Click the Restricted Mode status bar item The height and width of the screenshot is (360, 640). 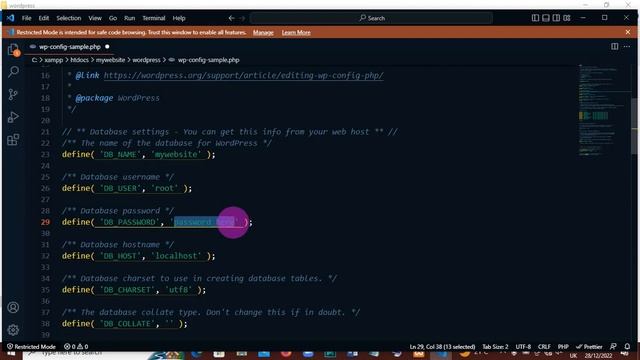[x=31, y=347]
